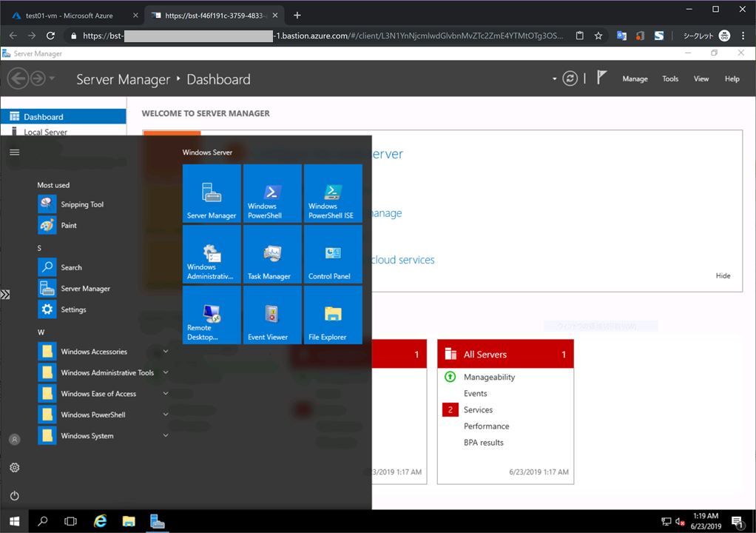The height and width of the screenshot is (533, 756).
Task: Open the Chrome three-dot menu
Action: click(x=743, y=36)
